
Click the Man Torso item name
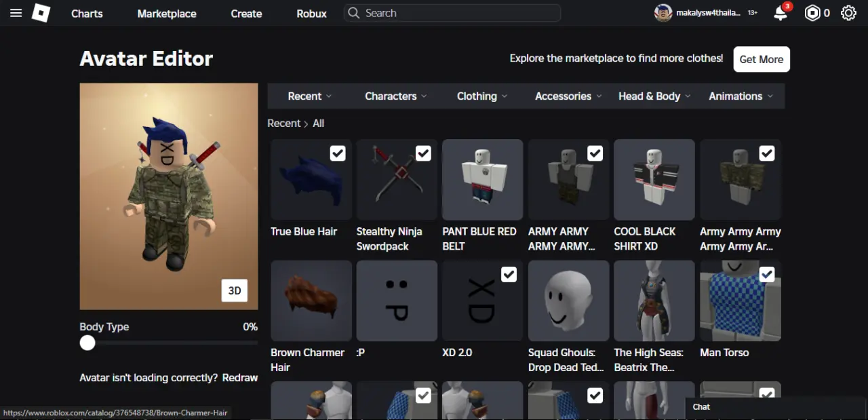point(724,353)
